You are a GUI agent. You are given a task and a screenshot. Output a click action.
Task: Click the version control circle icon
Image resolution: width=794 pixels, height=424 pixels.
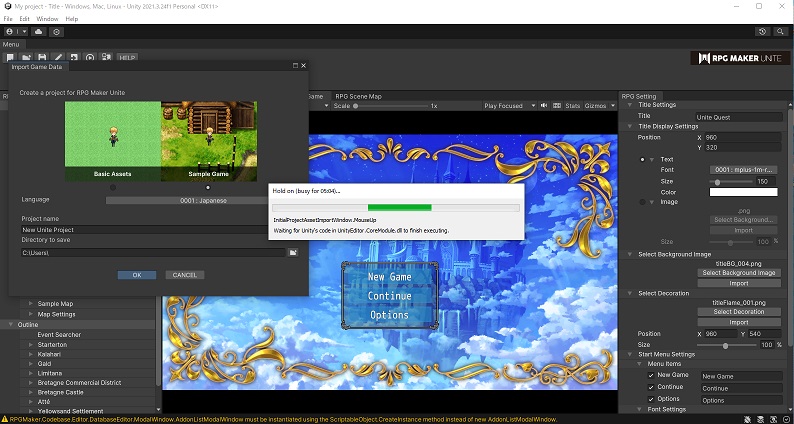click(56, 31)
